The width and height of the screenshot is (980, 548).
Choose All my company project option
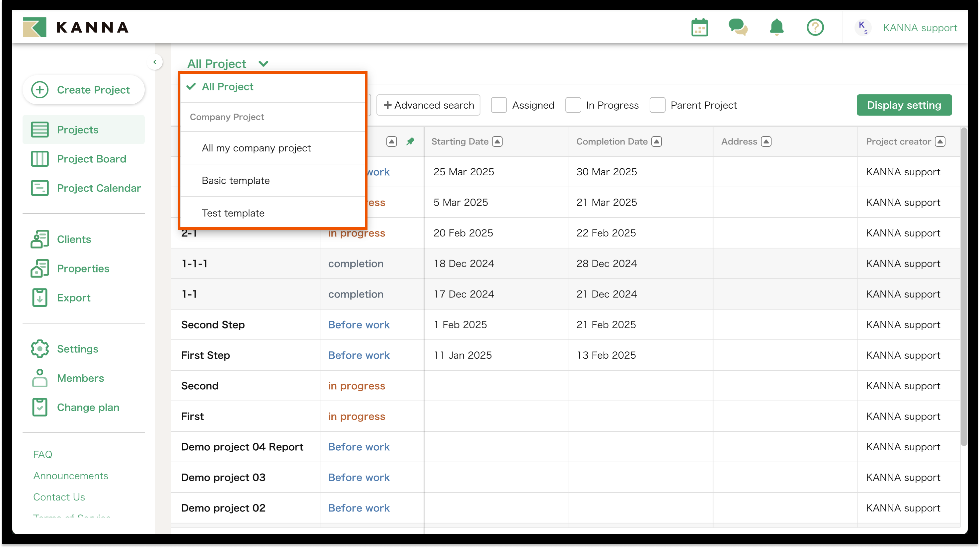point(256,148)
